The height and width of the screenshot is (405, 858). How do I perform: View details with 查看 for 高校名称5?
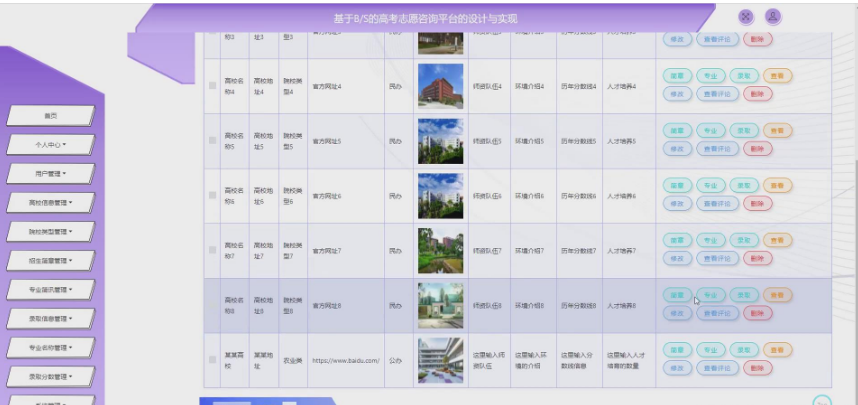pos(778,131)
